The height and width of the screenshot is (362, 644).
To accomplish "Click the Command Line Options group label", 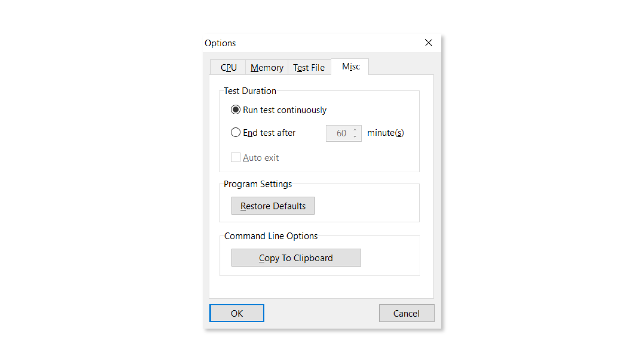I will coord(271,236).
